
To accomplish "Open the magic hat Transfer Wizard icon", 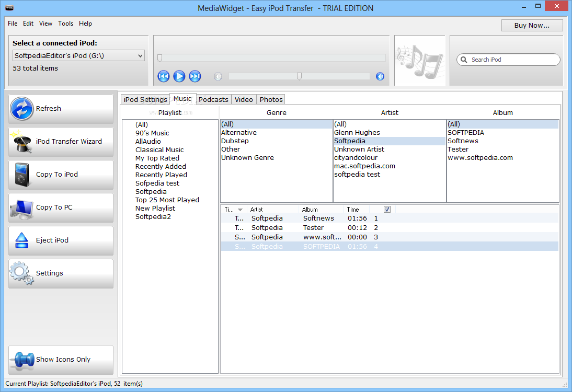I will tap(21, 142).
